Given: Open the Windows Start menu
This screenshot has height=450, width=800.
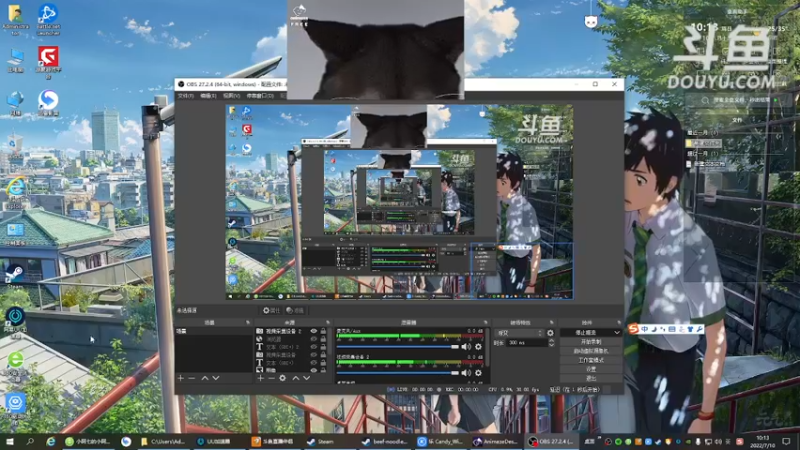Looking at the screenshot, I should click(9, 441).
